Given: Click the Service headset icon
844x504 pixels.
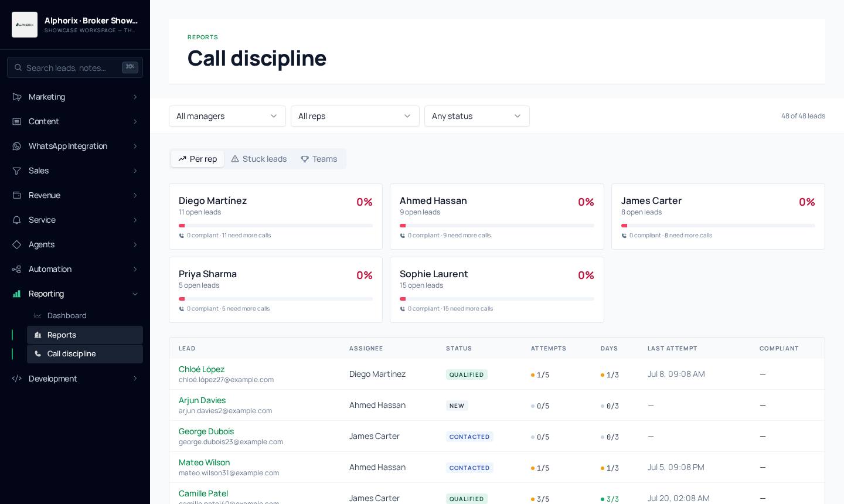Looking at the screenshot, I should coord(17,220).
